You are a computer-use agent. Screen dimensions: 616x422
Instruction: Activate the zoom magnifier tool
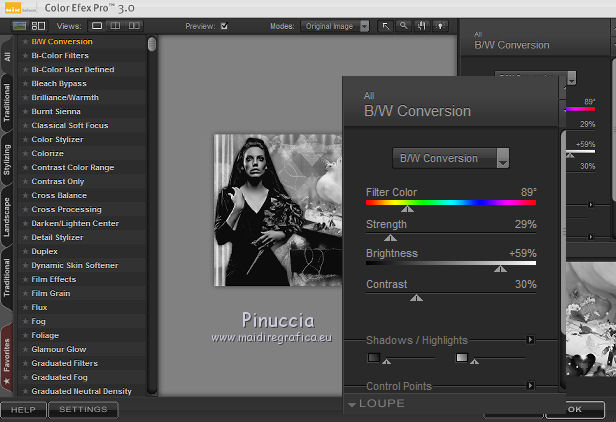[x=403, y=25]
